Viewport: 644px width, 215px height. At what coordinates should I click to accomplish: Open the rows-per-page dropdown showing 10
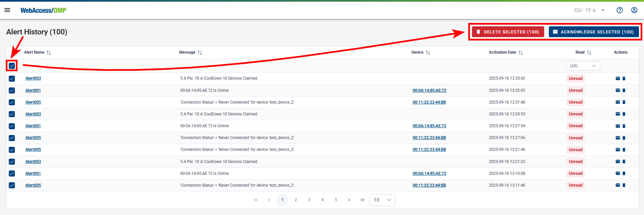point(382,200)
